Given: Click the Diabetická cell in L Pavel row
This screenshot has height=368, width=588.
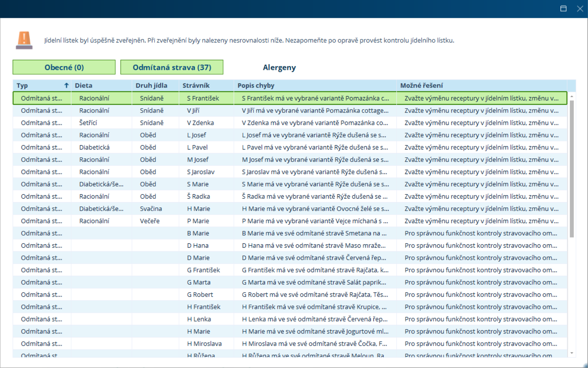Looking at the screenshot, I should coord(102,147).
